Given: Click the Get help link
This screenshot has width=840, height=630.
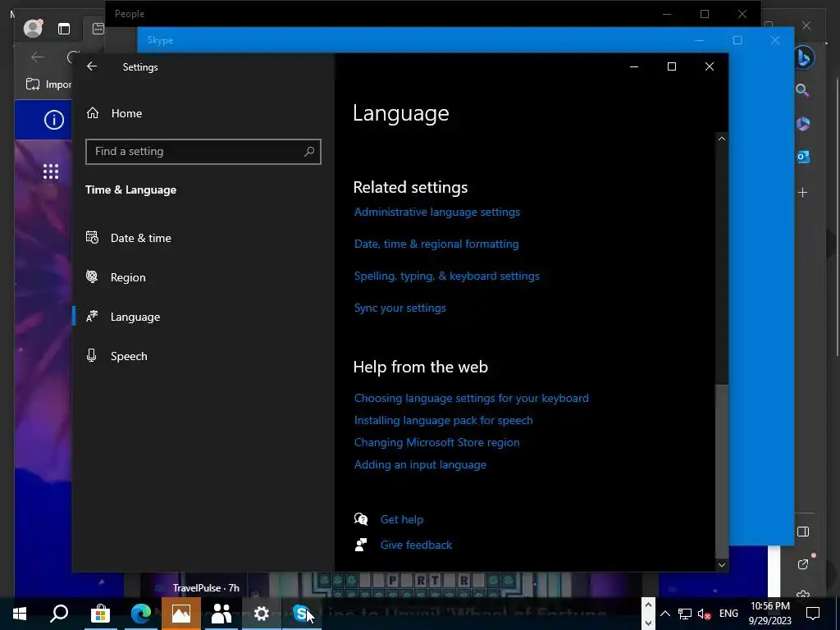Looking at the screenshot, I should pyautogui.click(x=402, y=519).
